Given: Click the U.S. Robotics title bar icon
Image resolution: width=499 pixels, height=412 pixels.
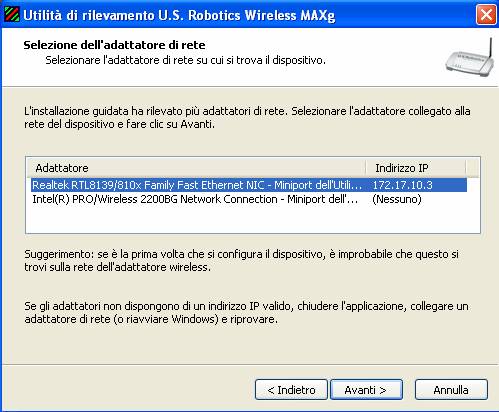Looking at the screenshot, I should [x=12, y=15].
